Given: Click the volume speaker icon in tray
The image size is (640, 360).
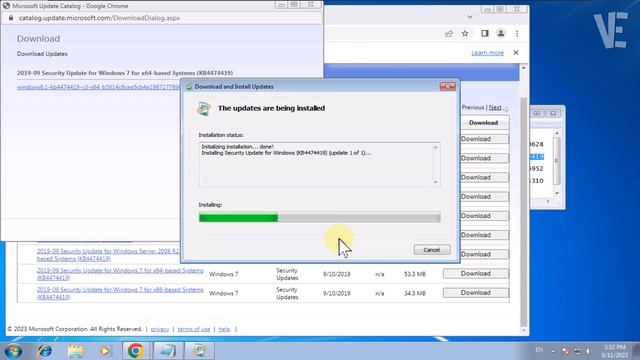Looking at the screenshot, I should pyautogui.click(x=588, y=351).
